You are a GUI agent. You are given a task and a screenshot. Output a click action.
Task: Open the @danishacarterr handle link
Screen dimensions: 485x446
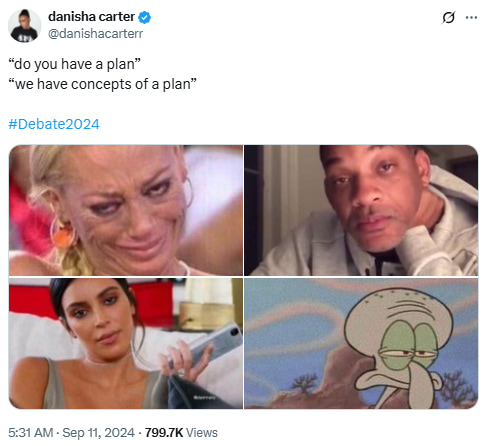95,33
